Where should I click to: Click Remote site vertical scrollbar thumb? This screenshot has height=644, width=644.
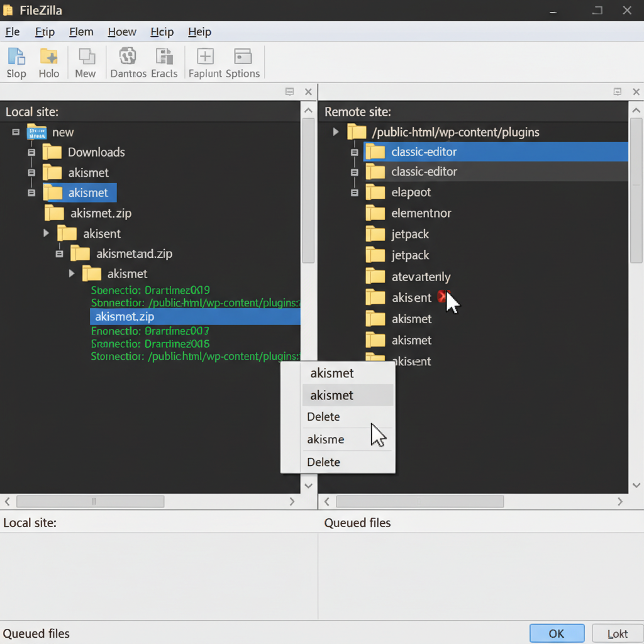coord(636,190)
